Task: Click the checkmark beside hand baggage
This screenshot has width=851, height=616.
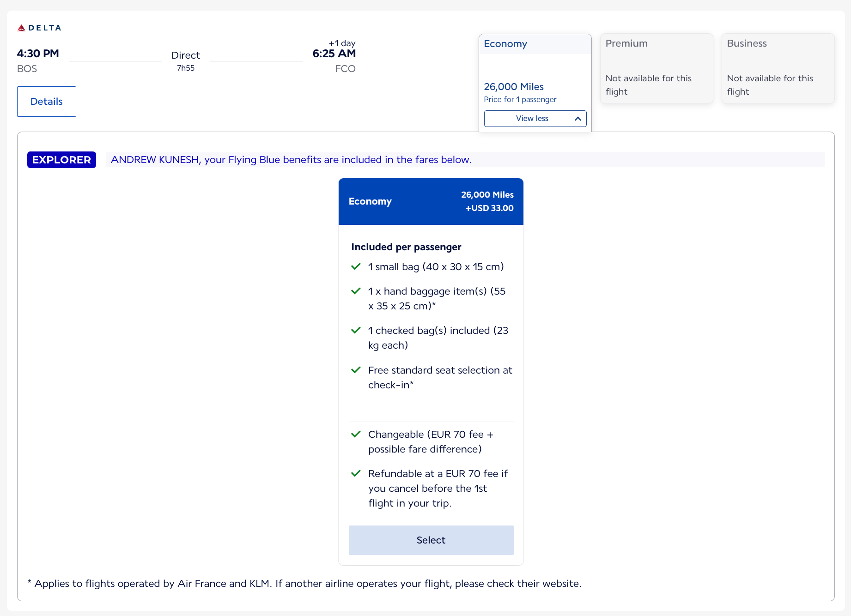Action: pyautogui.click(x=356, y=291)
